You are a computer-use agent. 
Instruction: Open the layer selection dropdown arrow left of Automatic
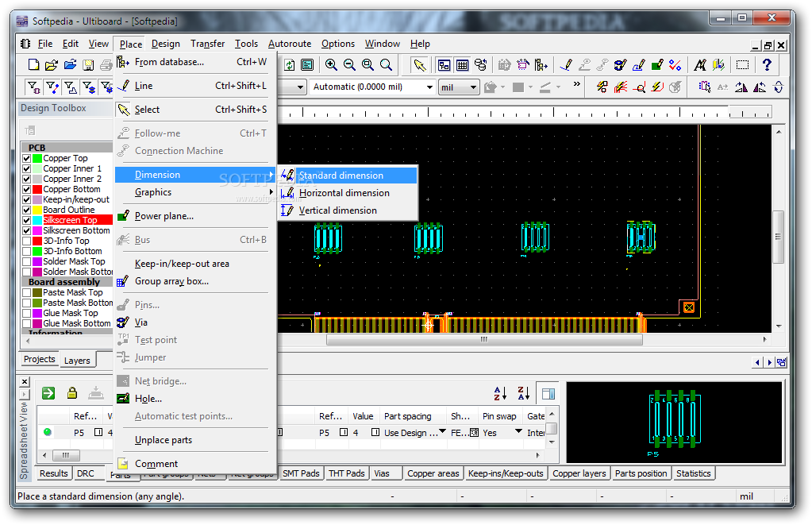point(300,87)
